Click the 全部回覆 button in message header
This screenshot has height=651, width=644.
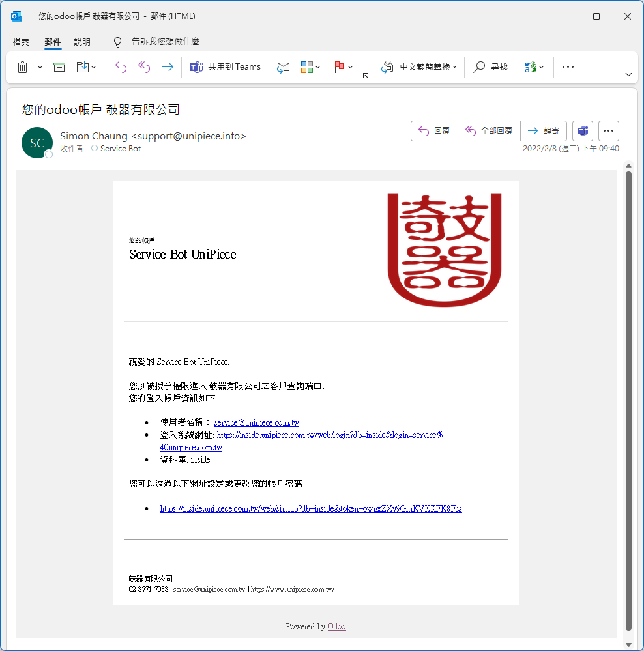pos(489,131)
